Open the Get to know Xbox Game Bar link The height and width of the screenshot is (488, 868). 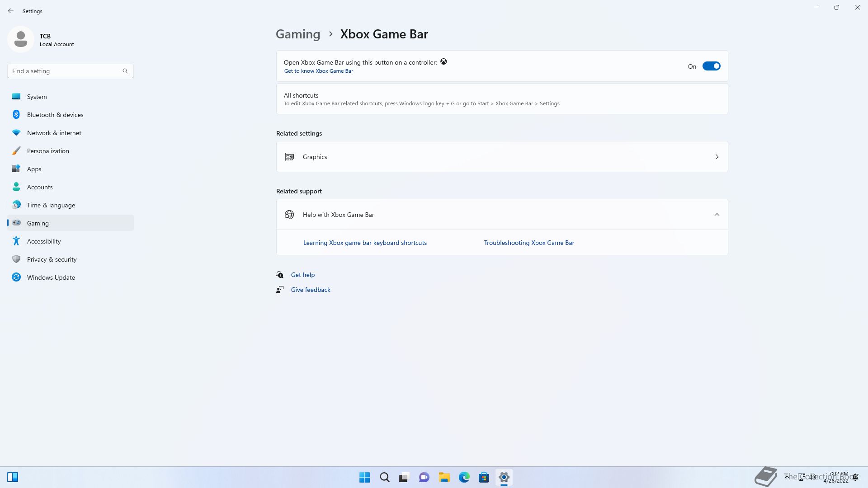click(x=318, y=71)
